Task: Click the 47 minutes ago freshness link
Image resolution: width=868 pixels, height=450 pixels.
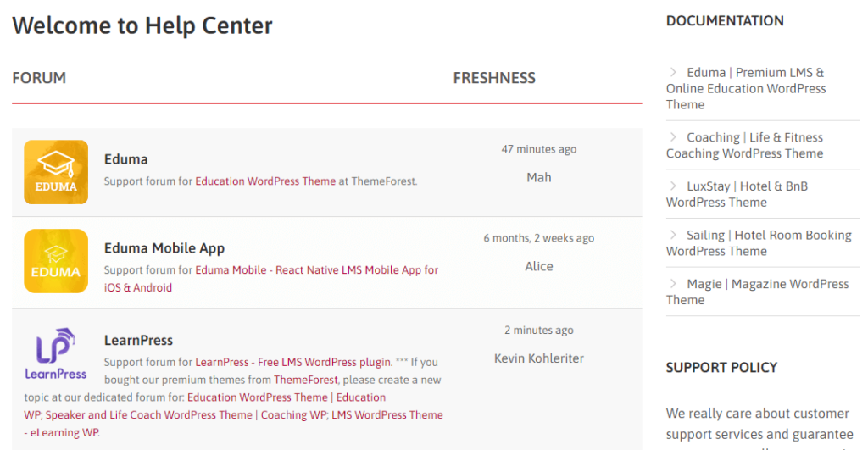Action: (538, 149)
